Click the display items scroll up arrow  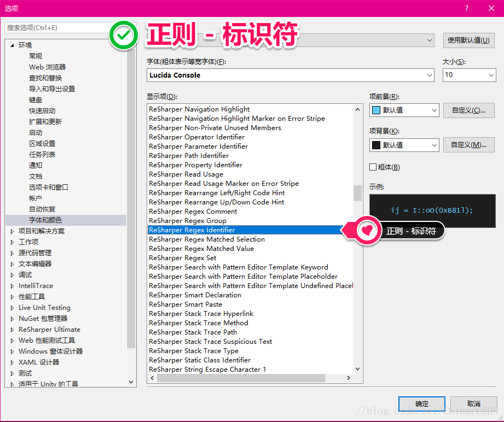[x=357, y=109]
